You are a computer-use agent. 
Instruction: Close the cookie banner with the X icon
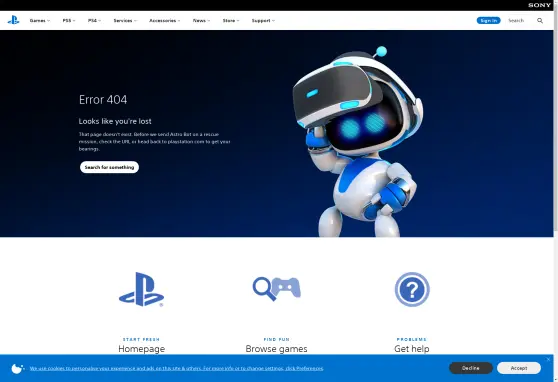pyautogui.click(x=548, y=359)
